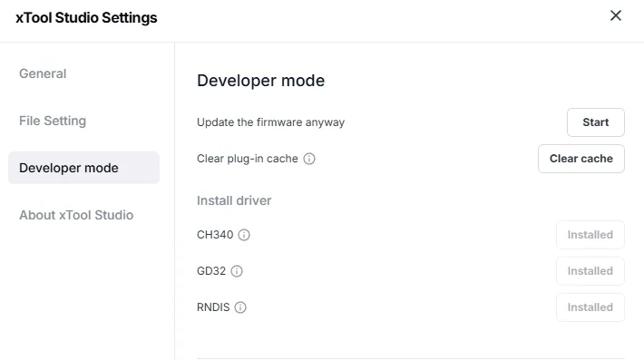Click the Install driver section heading
The image size is (644, 360).
pyautogui.click(x=234, y=200)
